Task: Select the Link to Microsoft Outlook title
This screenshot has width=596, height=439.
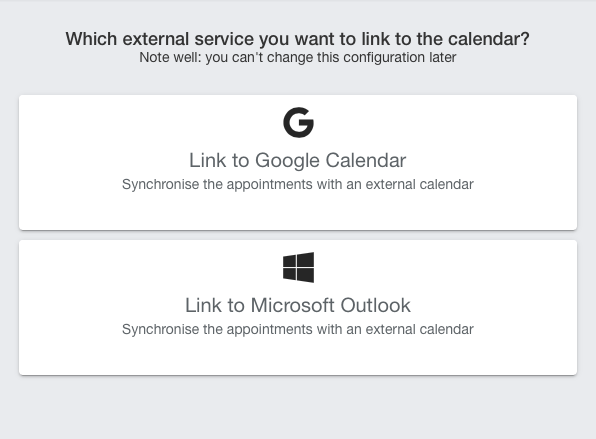Action: pyautogui.click(x=298, y=305)
